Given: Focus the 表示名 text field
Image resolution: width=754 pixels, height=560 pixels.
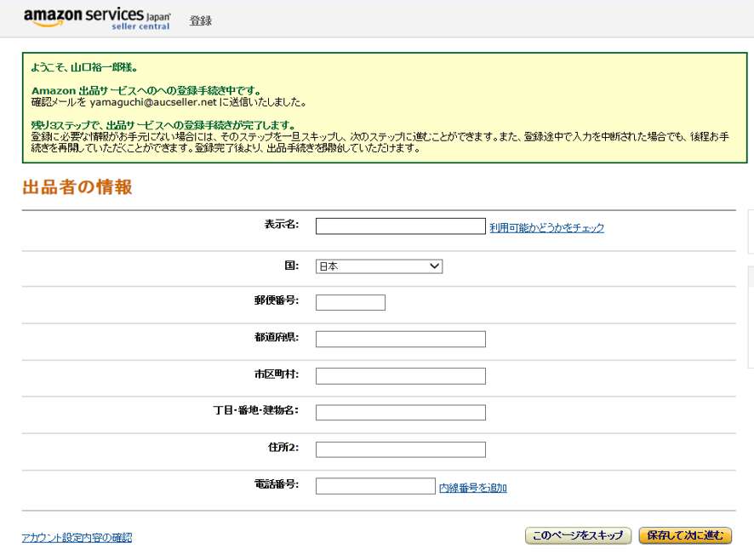Looking at the screenshot, I should click(400, 226).
